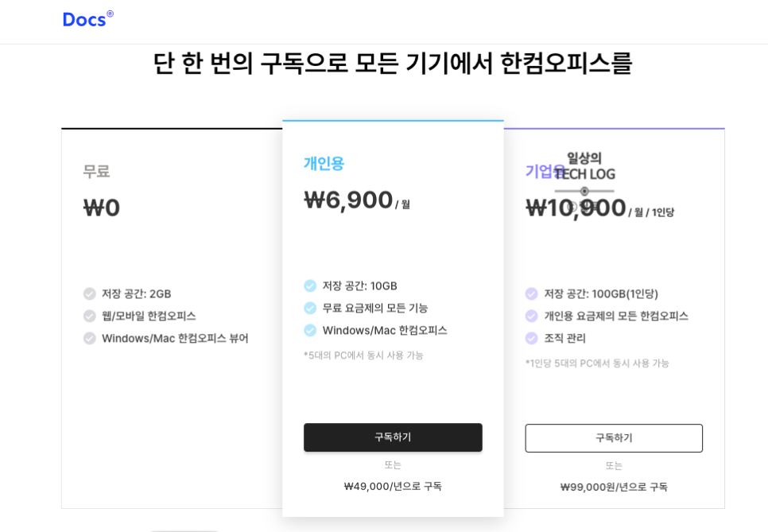Click the Docs logo in header
This screenshot has height=532, width=768.
click(x=87, y=19)
